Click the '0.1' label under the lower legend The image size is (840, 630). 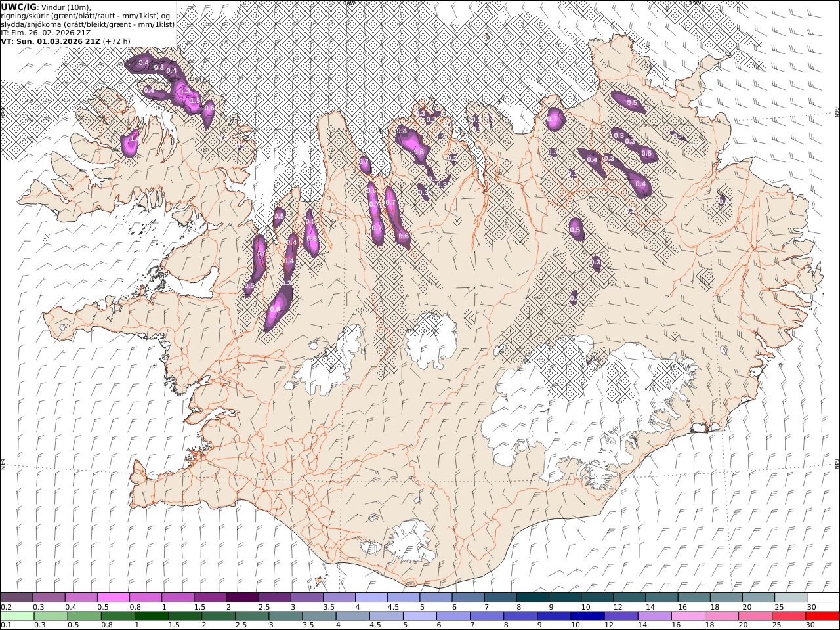6,625
